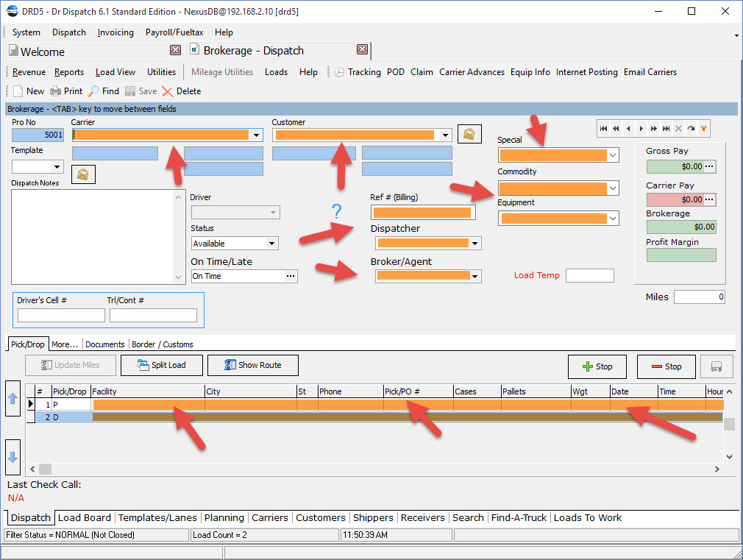The width and height of the screenshot is (743, 560).
Task: Expand the Commodity dropdown
Action: point(613,188)
